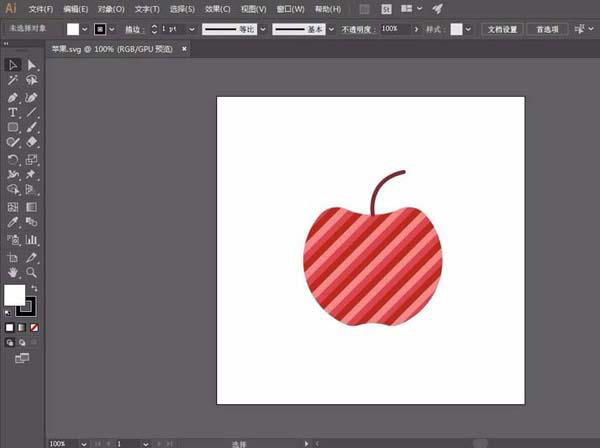
Task: Open the 效果(C) menu
Action: pyautogui.click(x=217, y=9)
